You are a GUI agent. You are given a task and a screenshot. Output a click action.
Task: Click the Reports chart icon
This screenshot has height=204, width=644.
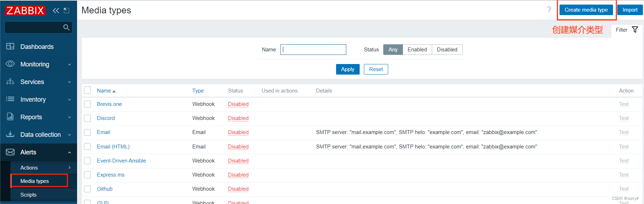[10, 117]
